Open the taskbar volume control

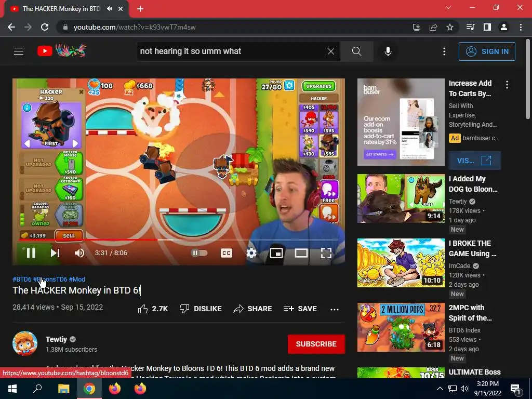[x=465, y=389]
